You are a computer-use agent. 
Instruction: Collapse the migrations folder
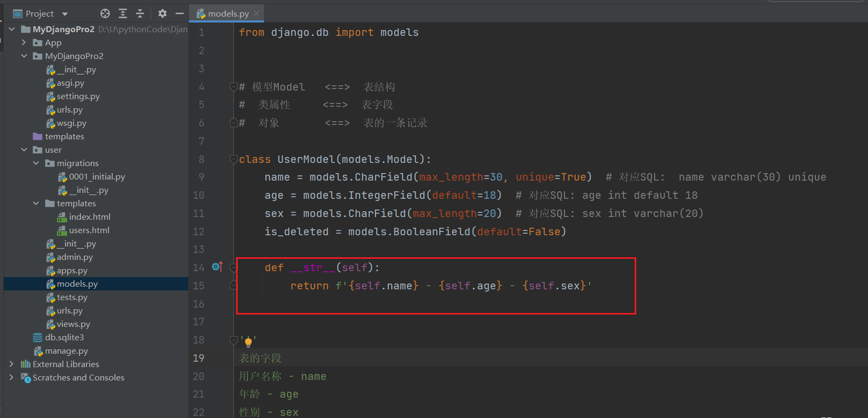36,163
